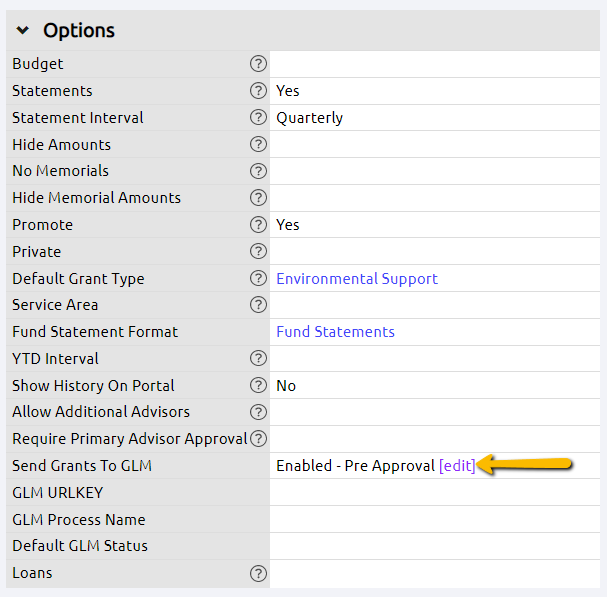Open the Environmental Support grant type link
Viewport: 607px width, 597px height.
[357, 279]
